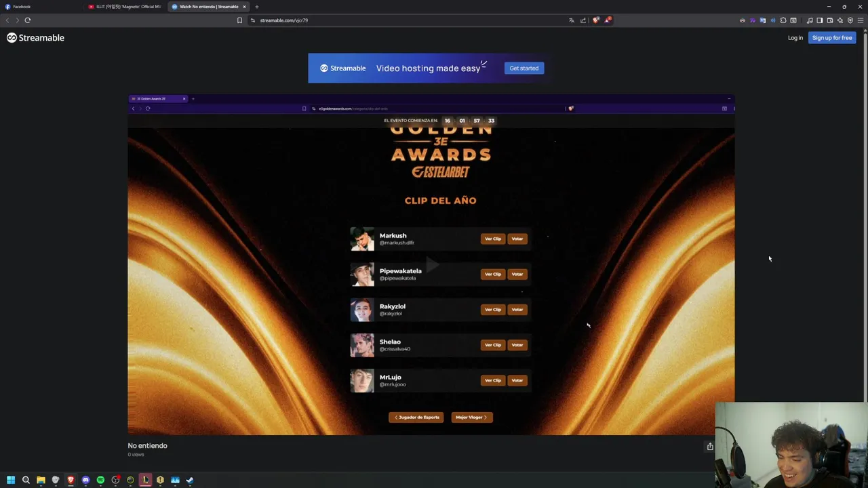
Task: Click the Log in link
Action: (x=795, y=38)
